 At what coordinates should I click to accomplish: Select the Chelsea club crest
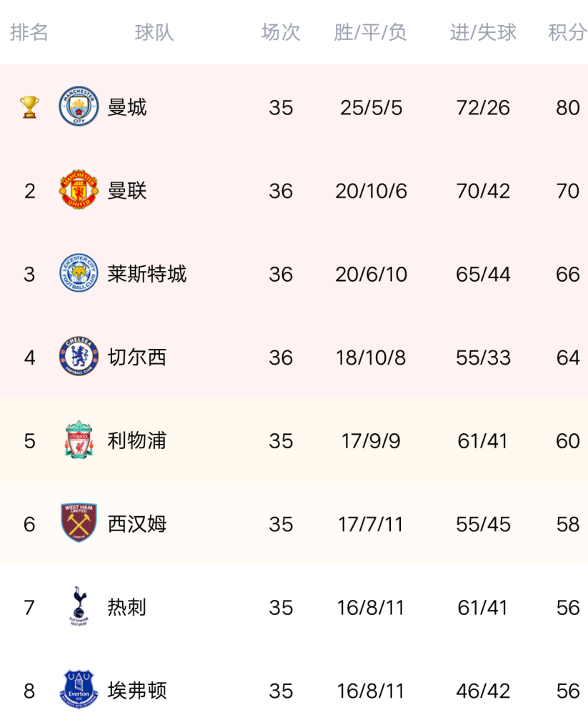pos(79,357)
